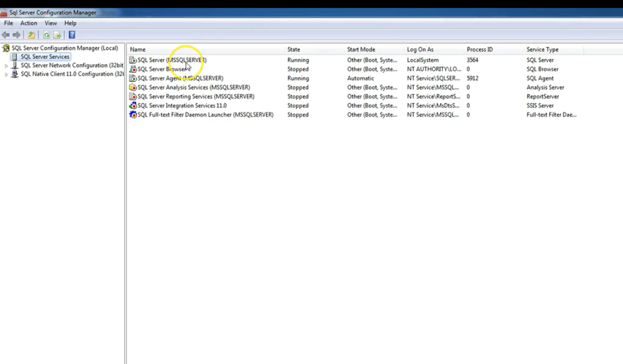Viewport: 623px width, 364px height.
Task: Select SQL Full-text Filter Daemon Launcher name
Action: click(205, 115)
